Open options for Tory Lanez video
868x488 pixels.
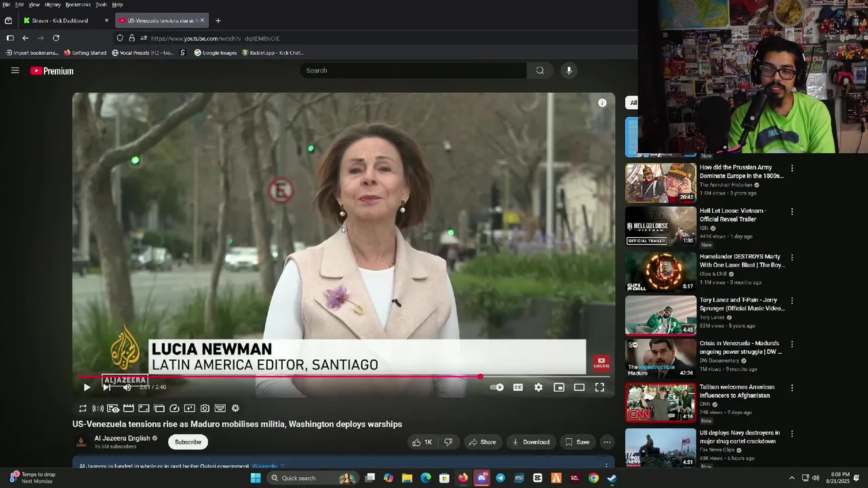coord(791,301)
